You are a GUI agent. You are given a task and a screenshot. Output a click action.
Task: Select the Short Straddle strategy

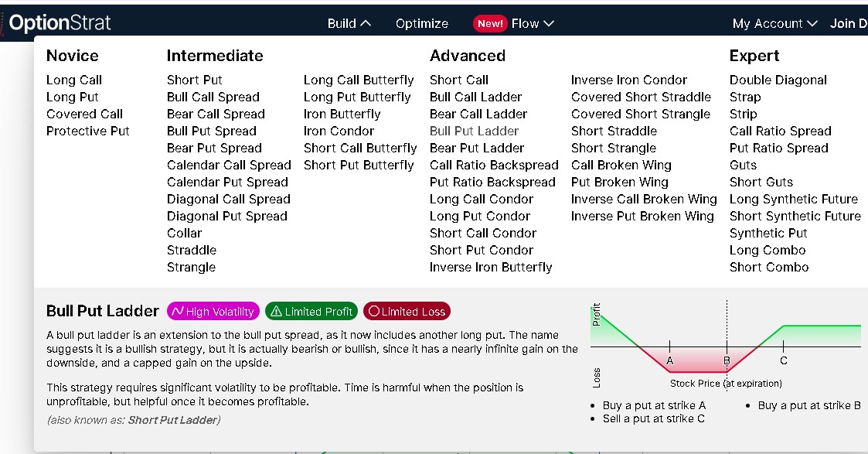tap(614, 131)
